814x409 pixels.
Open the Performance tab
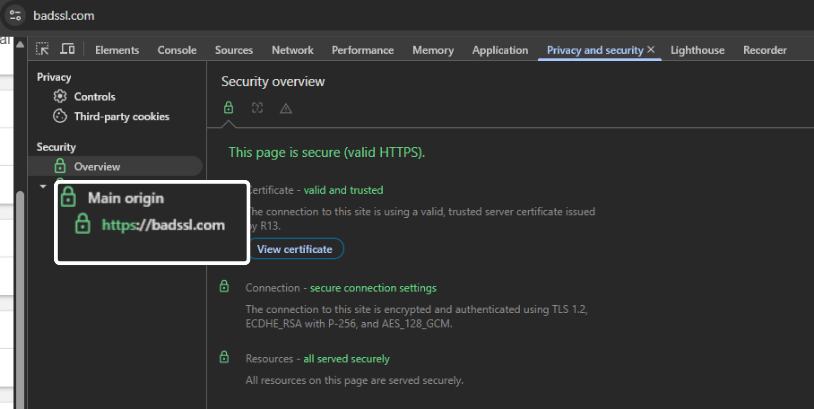click(362, 50)
